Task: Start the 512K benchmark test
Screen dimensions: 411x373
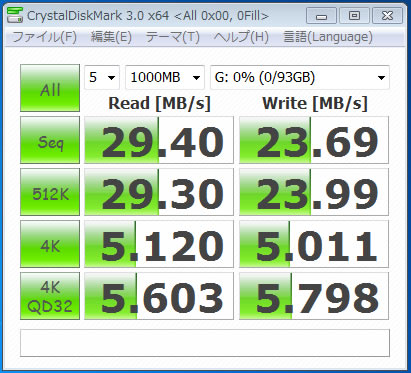Action: [x=50, y=192]
